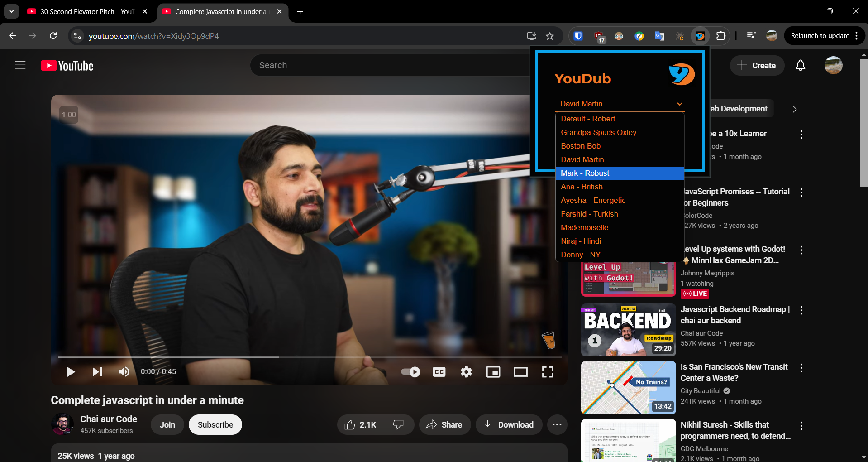Open the Google Translate extension icon
868x462 pixels.
pyautogui.click(x=659, y=36)
